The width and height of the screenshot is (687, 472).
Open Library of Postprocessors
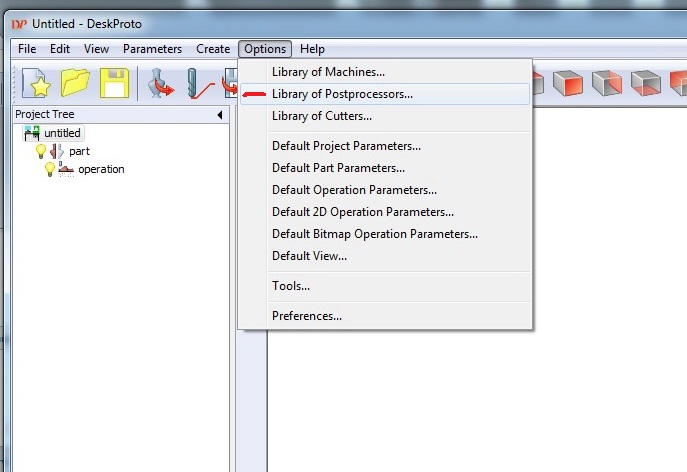click(342, 94)
